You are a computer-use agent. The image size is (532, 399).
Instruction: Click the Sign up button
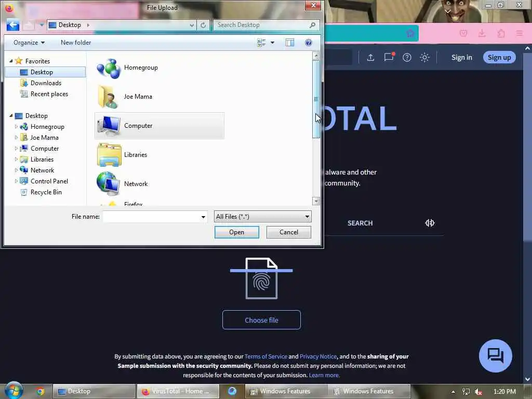(x=499, y=57)
